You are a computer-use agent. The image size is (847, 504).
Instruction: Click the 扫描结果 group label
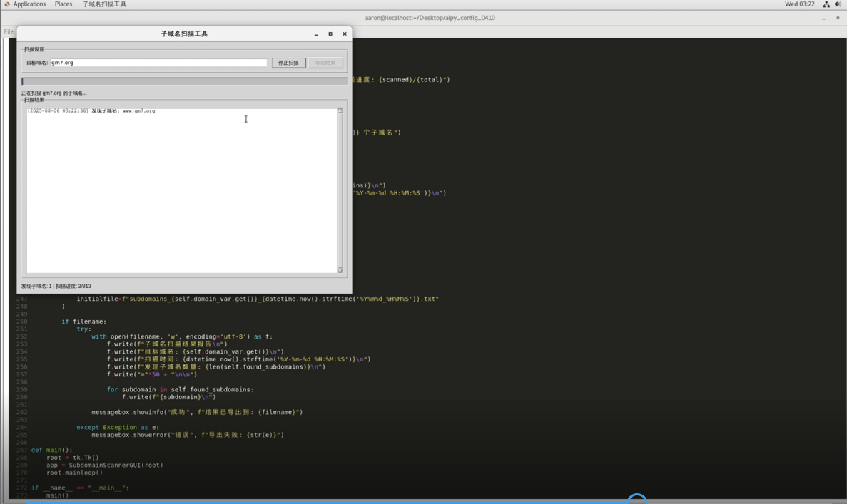pos(34,100)
